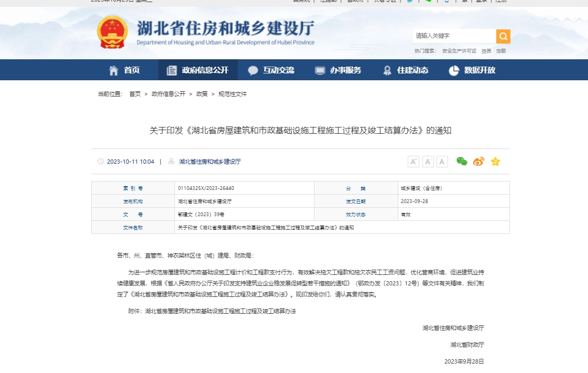The width and height of the screenshot is (588, 373).
Task: Go to 规范性文件 in the breadcrumb
Action: tap(233, 94)
